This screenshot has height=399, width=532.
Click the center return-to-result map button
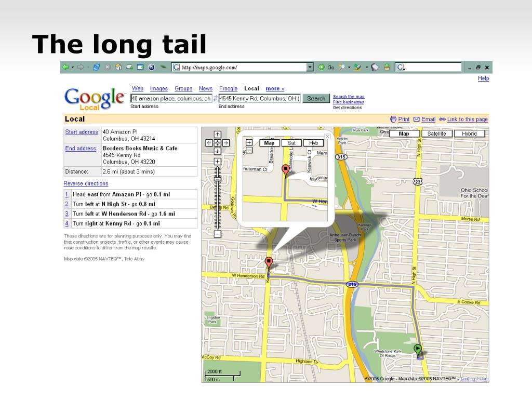(218, 143)
